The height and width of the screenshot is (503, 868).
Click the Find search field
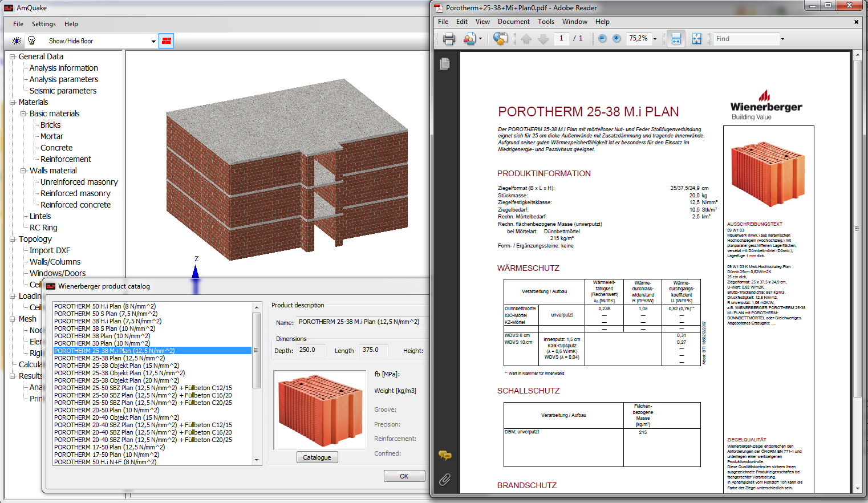pos(747,39)
